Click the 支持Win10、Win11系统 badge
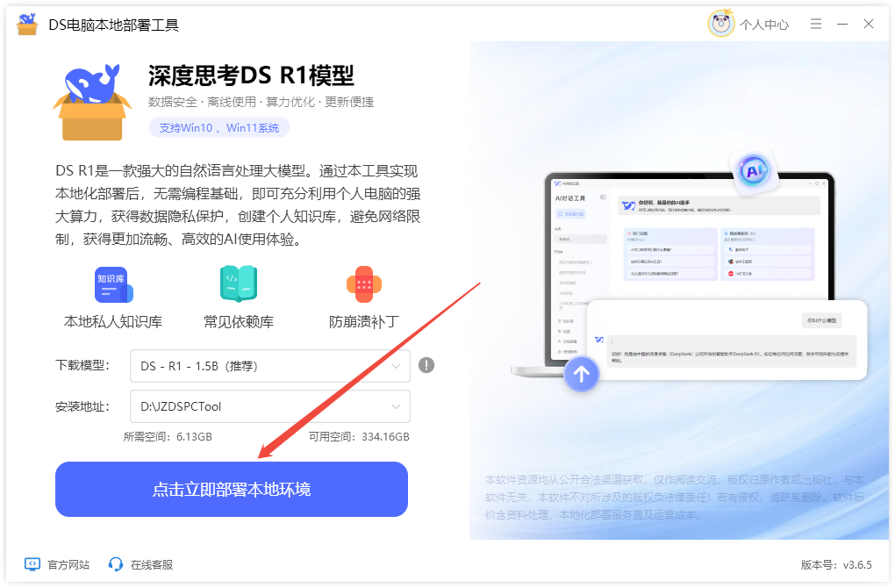 [x=219, y=128]
